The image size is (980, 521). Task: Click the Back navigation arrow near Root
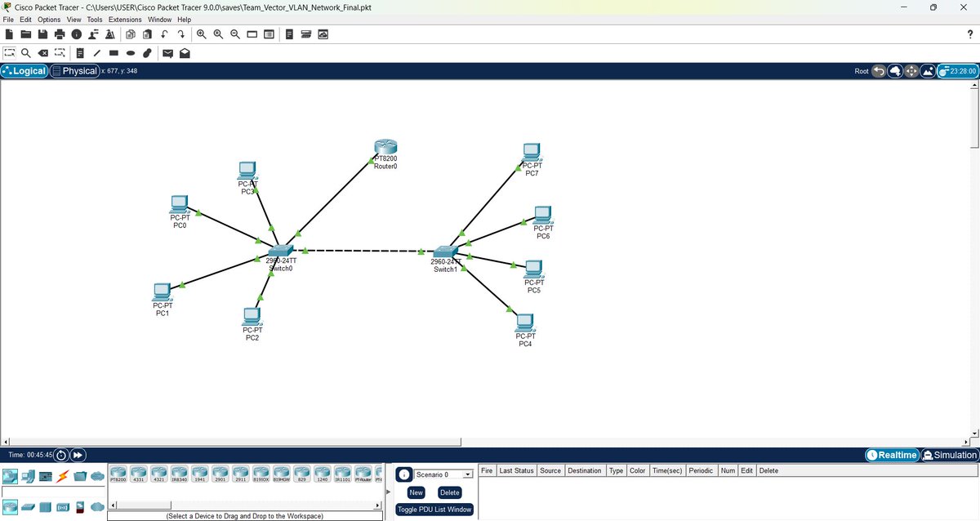pos(879,71)
